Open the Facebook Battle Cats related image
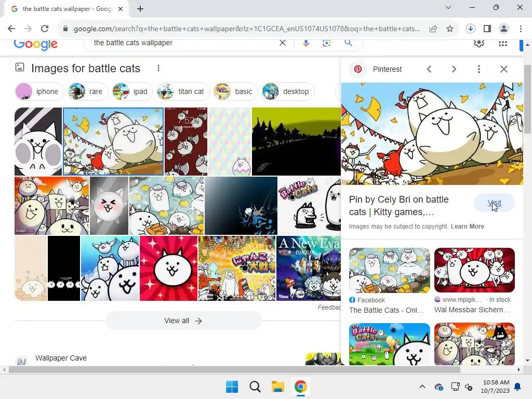Image resolution: width=532 pixels, height=399 pixels. (389, 270)
